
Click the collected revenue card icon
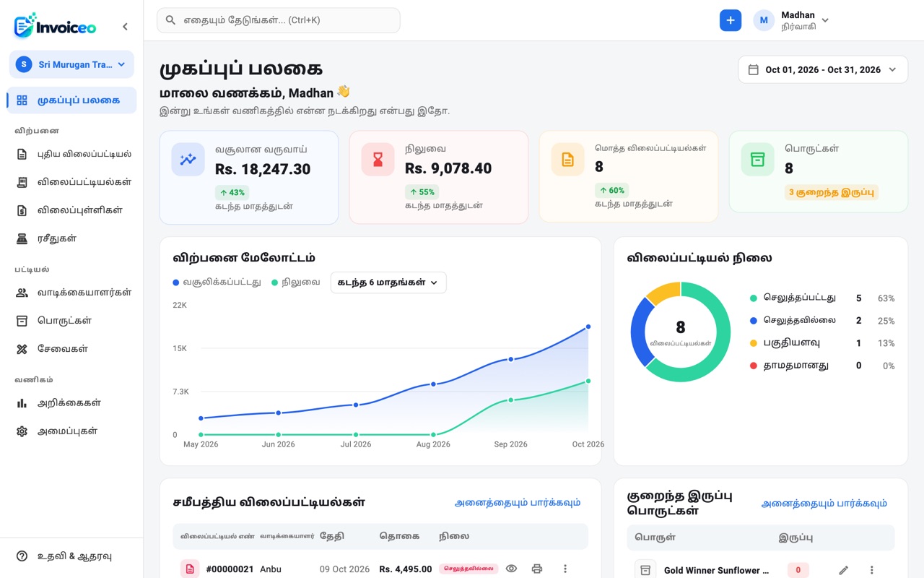[188, 159]
